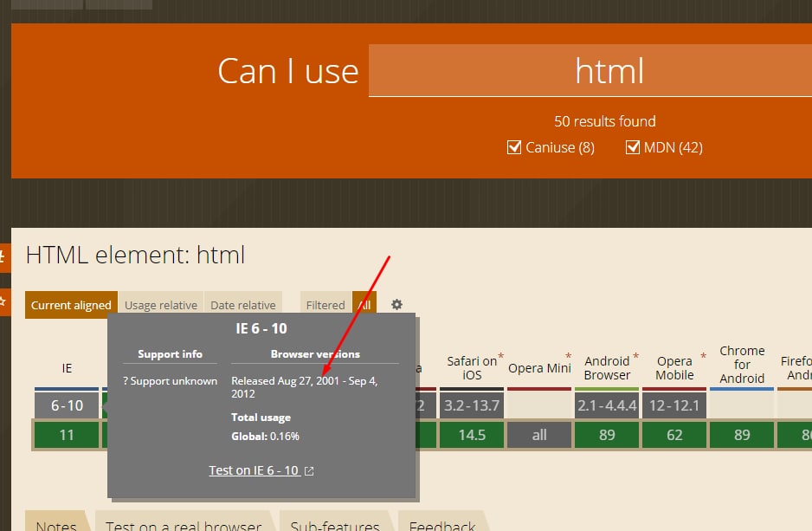This screenshot has height=531, width=812.
Task: Click the Safari on iOS column header
Action: [472, 367]
